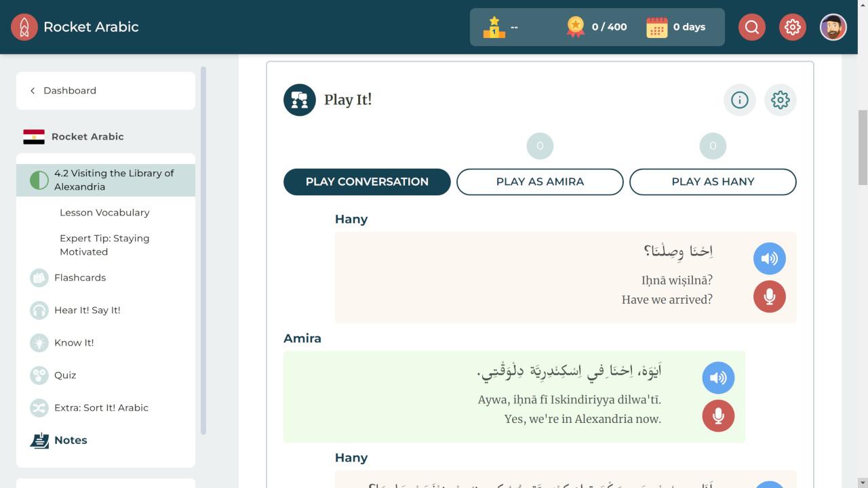Check the medal points badge icon
Screen dimensions: 868x488
pyautogui.click(x=576, y=27)
